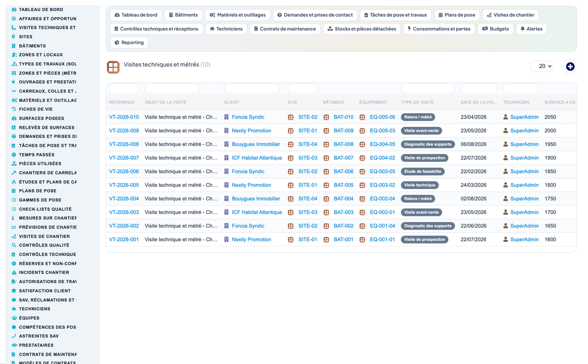Go to sidebar Bâtiments entry
588x364 pixels.
point(32,46)
